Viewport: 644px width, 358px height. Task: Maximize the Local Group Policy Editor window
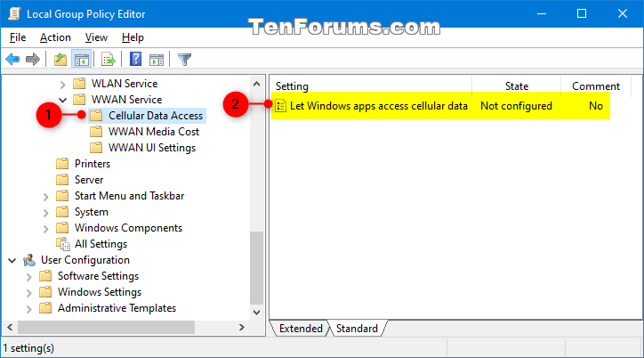point(582,13)
